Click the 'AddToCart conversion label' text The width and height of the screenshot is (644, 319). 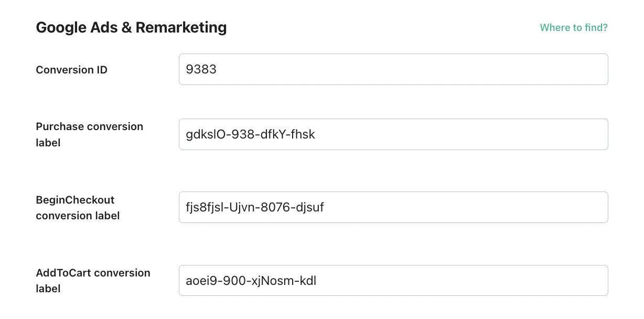click(x=93, y=281)
